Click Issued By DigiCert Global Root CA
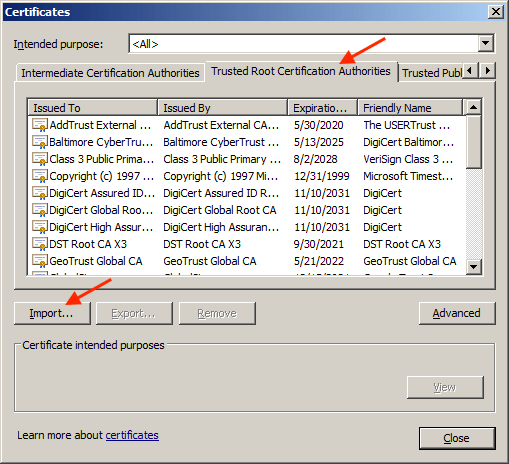This screenshot has width=509, height=464. pyautogui.click(x=220, y=210)
